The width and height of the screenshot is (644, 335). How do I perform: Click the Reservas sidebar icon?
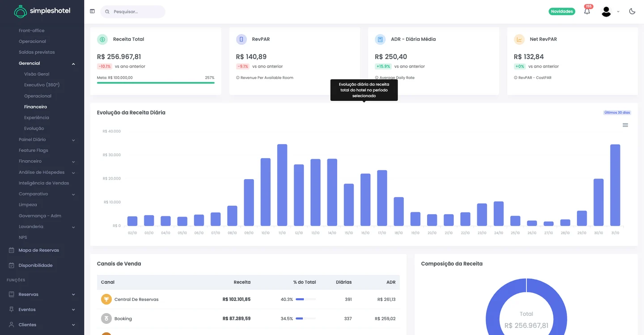point(12,295)
